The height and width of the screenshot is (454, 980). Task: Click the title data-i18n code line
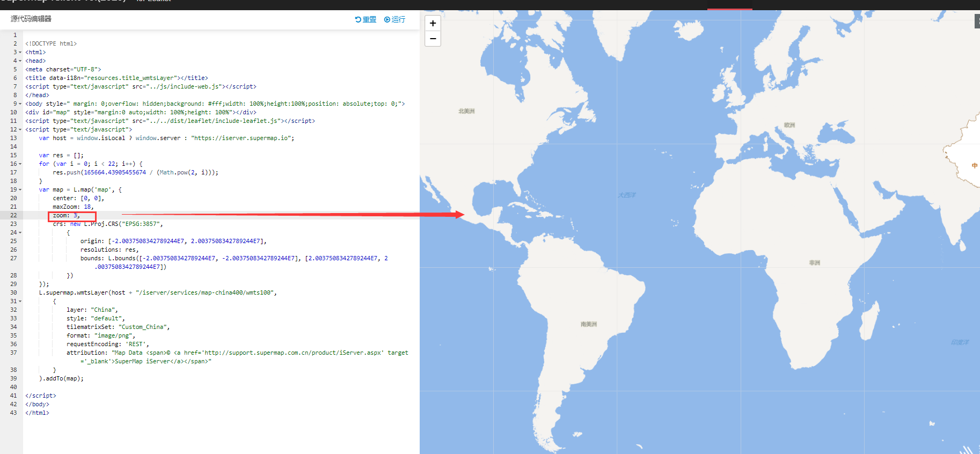pyautogui.click(x=116, y=78)
